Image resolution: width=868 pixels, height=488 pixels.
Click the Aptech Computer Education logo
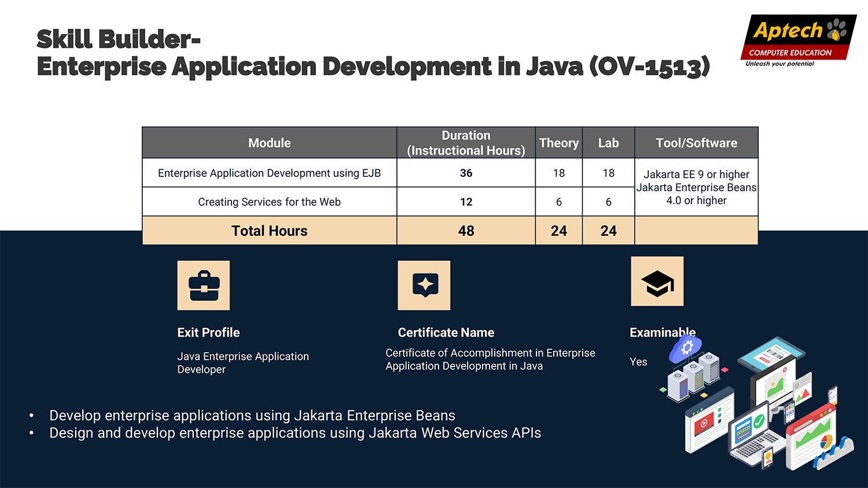point(799,40)
